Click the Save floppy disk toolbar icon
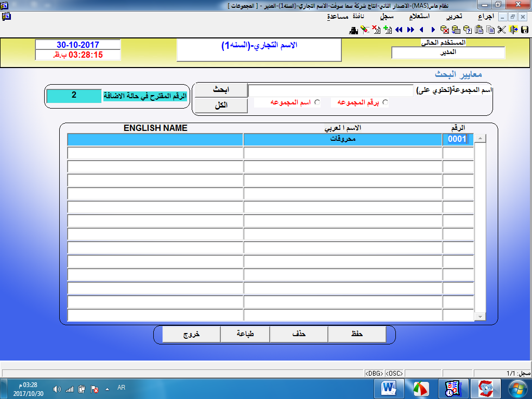Screen dimensions: 532x399 coord(525,30)
